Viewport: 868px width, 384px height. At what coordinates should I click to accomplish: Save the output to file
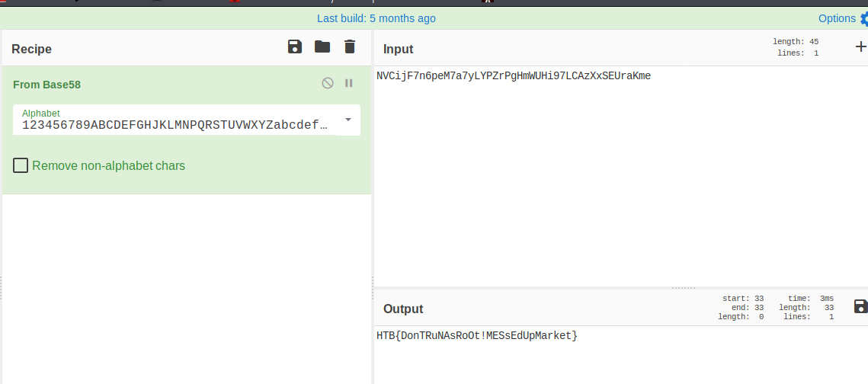pos(860,306)
